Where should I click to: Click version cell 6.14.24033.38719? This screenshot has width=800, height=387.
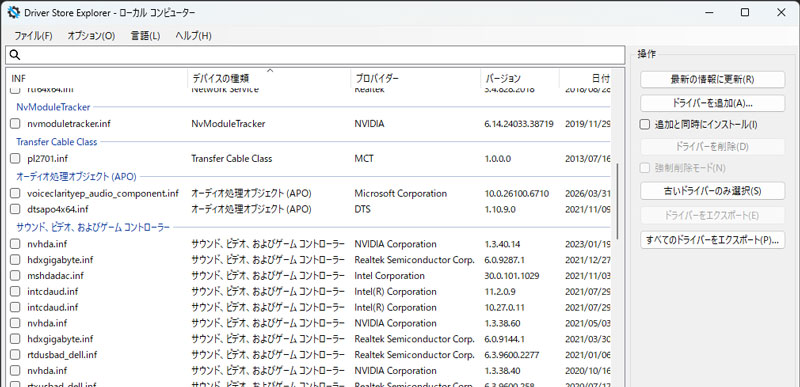pyautogui.click(x=519, y=123)
